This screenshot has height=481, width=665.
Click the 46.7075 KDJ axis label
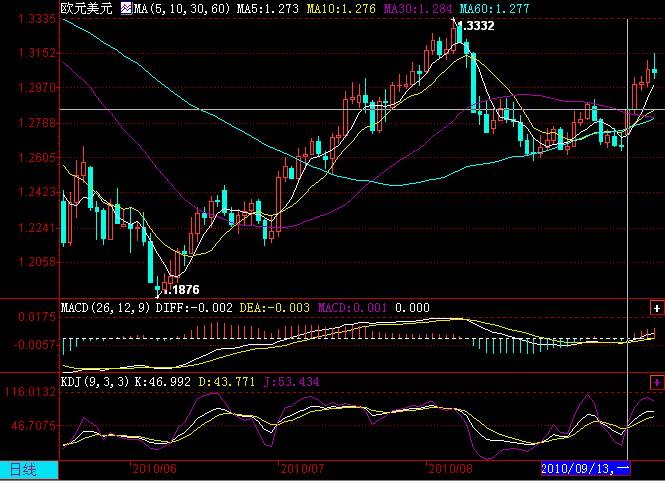pyautogui.click(x=34, y=425)
